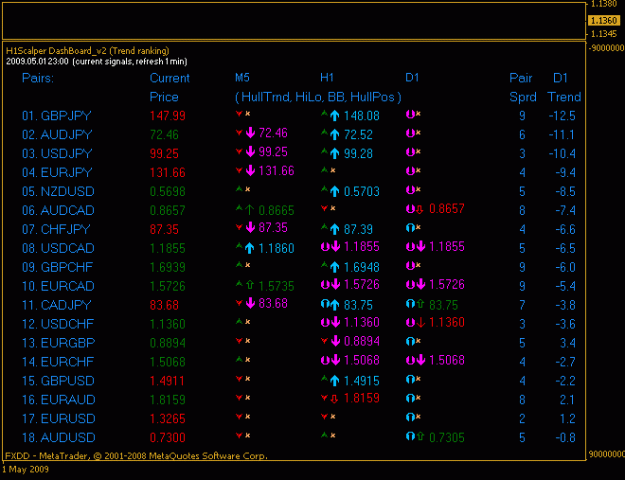Click magenta down arrow beside M5 72.46
Viewport: 625px width, 480px height.
250,133
